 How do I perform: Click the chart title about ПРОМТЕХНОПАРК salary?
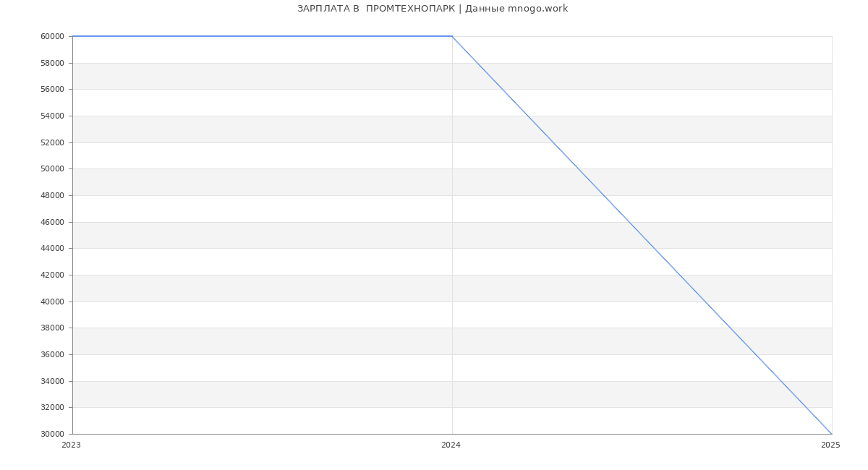click(x=433, y=9)
